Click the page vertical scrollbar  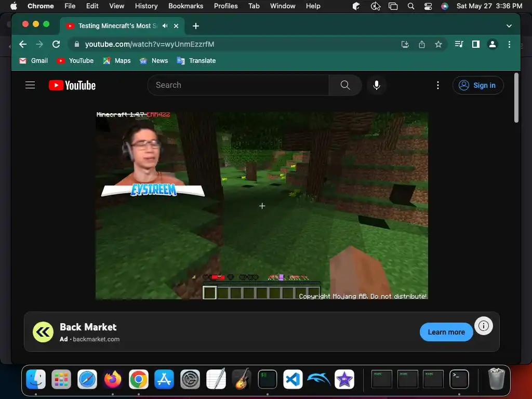[x=516, y=98]
